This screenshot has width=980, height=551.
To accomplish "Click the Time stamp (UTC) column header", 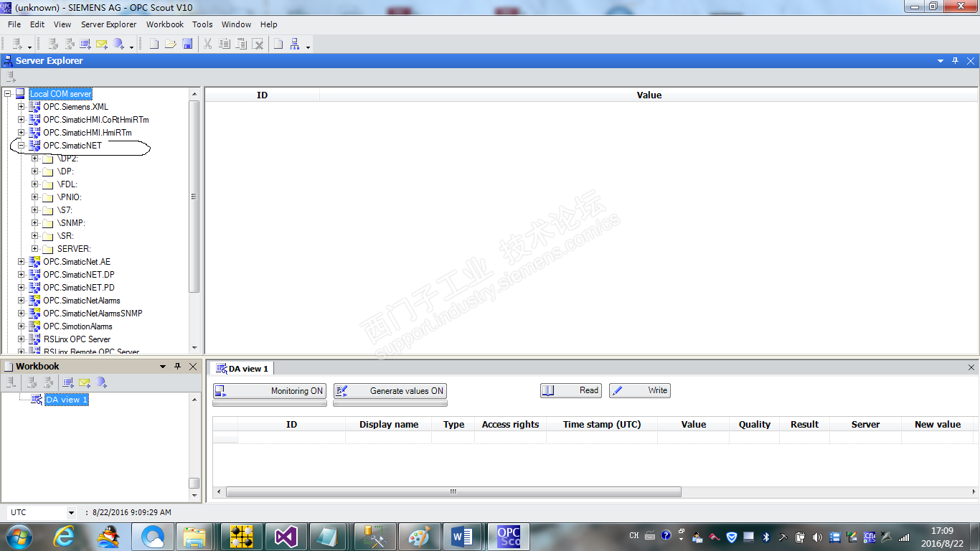I will [602, 425].
